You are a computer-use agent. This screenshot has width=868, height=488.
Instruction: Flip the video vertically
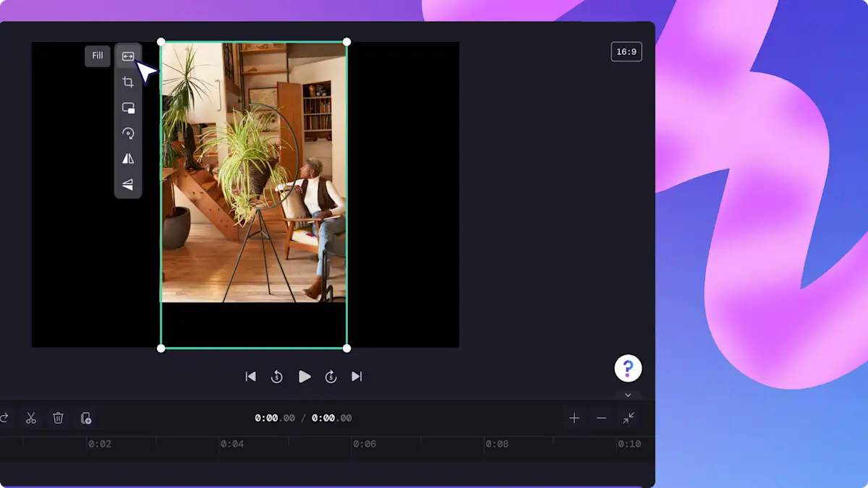coord(127,184)
